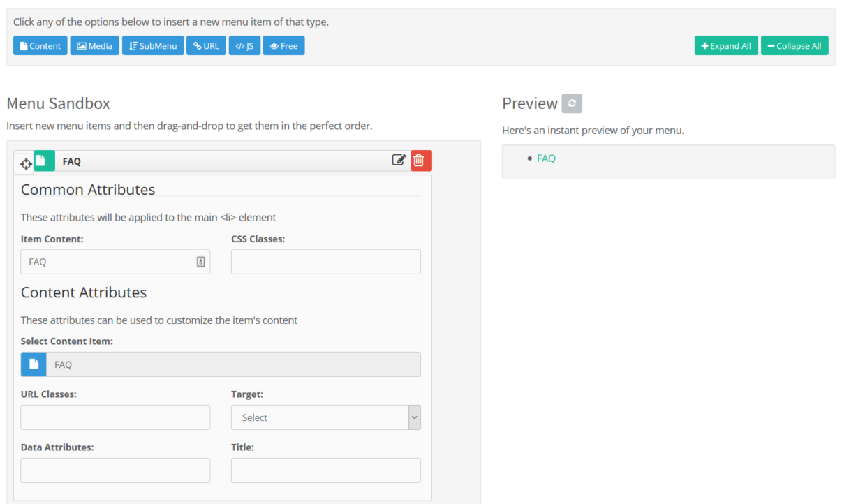Click the CSS Classes input field

click(325, 262)
